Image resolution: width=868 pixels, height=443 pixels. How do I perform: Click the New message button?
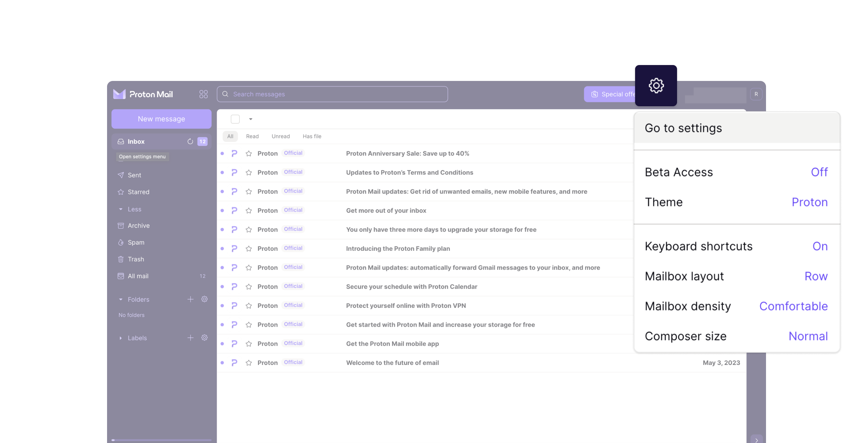161,119
